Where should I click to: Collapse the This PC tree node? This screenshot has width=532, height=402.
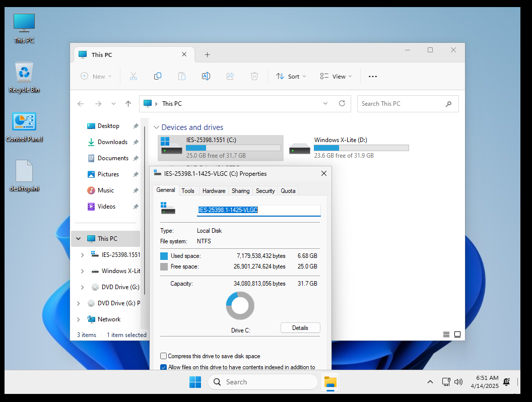coord(79,239)
